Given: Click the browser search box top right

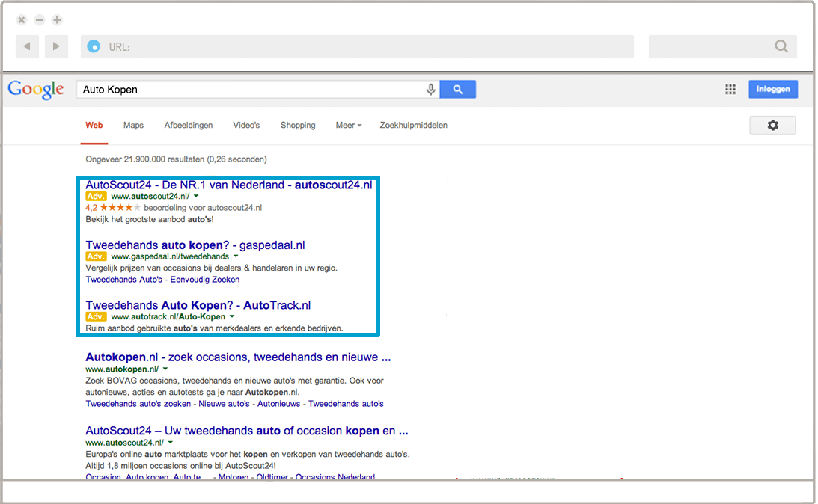Looking at the screenshot, I should 722,47.
